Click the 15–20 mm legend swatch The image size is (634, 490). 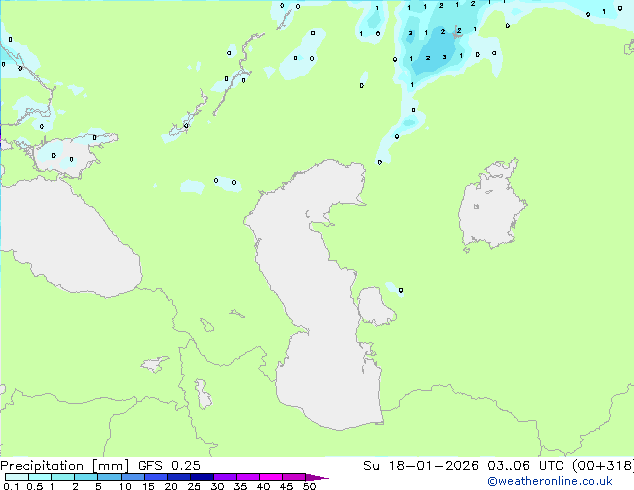[x=155, y=477]
